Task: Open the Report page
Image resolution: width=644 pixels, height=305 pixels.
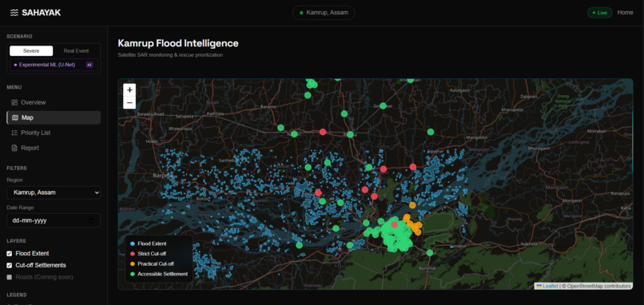Action: (54, 148)
